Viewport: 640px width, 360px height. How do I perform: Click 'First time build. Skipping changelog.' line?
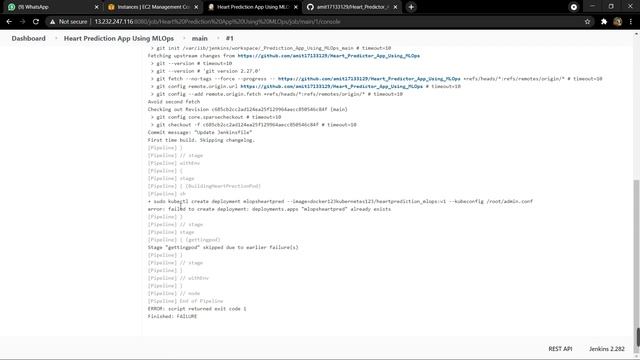(201, 140)
